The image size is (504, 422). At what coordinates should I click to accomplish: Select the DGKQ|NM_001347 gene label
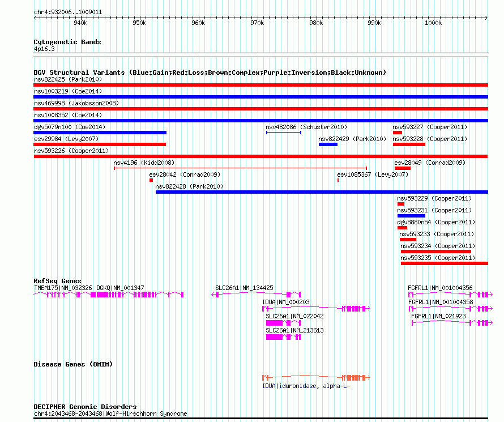tap(120, 288)
